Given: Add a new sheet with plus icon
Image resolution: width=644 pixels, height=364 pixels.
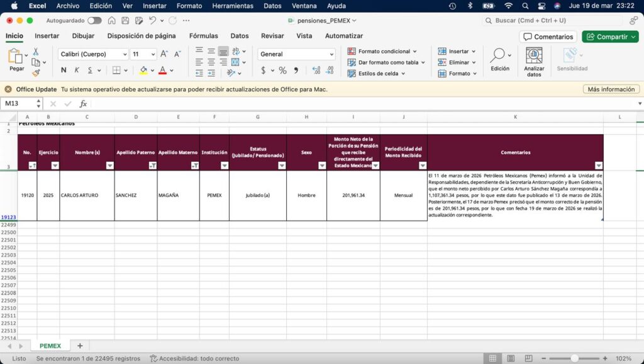Looking at the screenshot, I should pyautogui.click(x=80, y=346).
